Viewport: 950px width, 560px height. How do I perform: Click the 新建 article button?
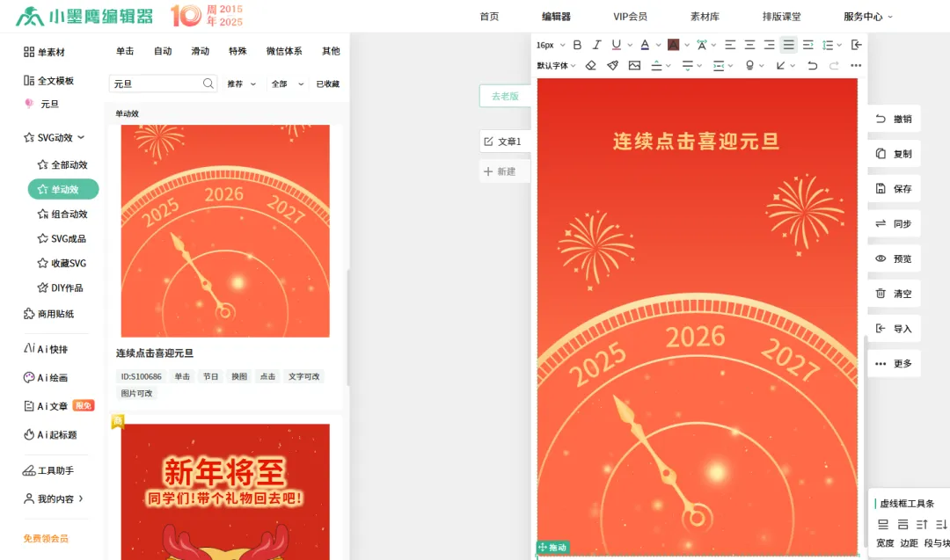tap(504, 171)
